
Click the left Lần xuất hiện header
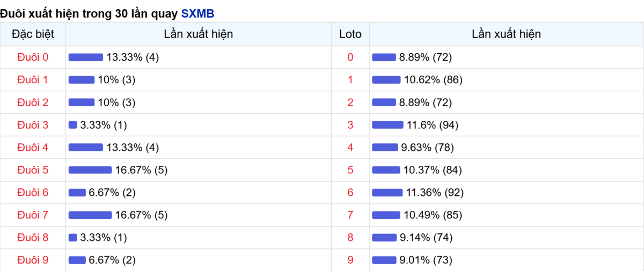[199, 34]
